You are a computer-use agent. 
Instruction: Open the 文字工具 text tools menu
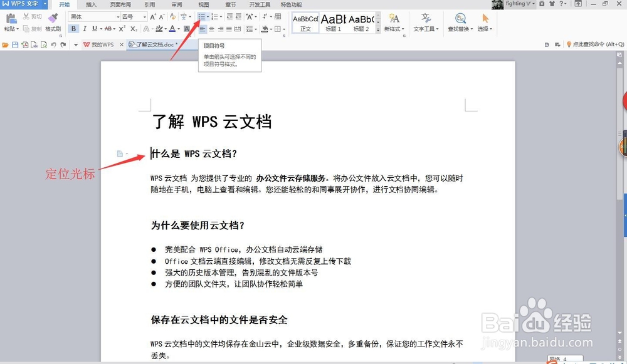point(426,23)
